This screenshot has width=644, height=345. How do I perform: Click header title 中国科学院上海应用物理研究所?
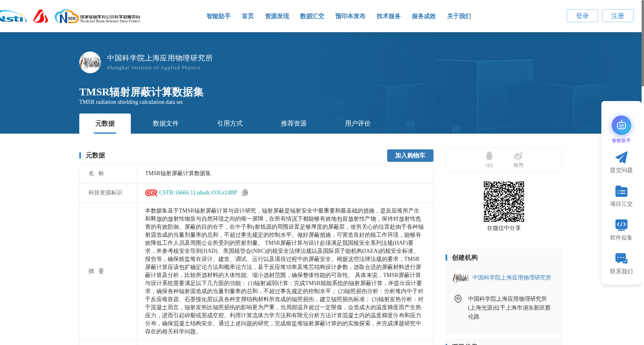pyautogui.click(x=160, y=58)
